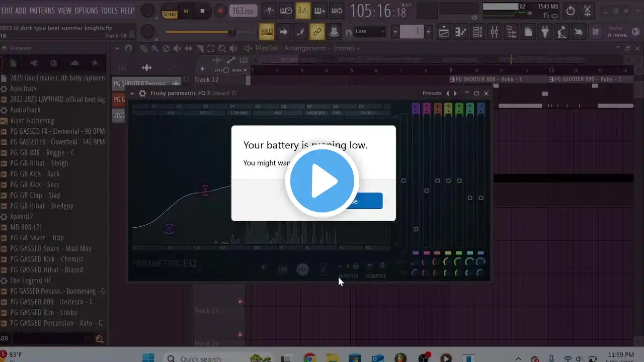Open the Playlist view icon

[444, 33]
